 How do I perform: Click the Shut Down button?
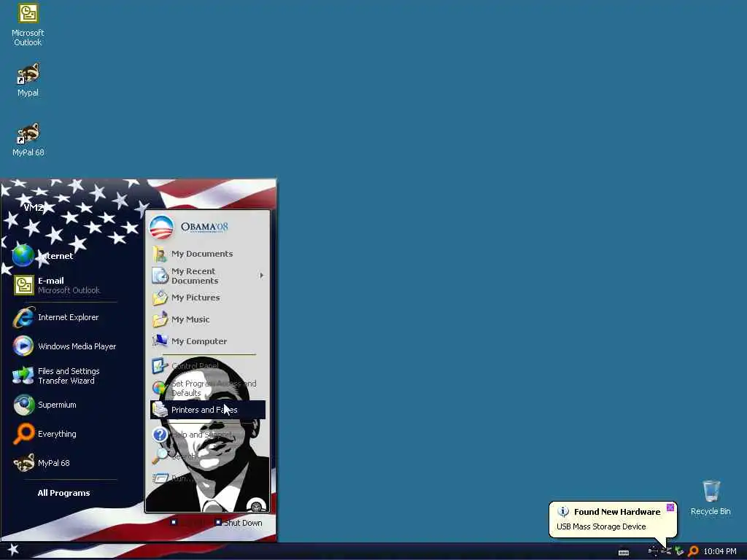[239, 523]
